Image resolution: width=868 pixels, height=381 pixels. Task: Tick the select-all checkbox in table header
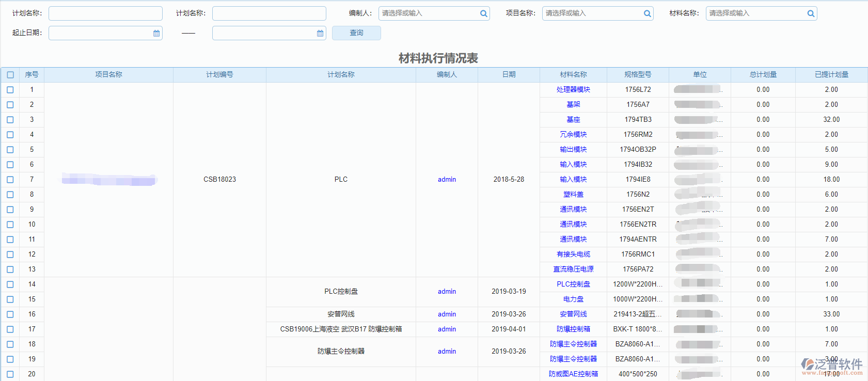point(10,75)
